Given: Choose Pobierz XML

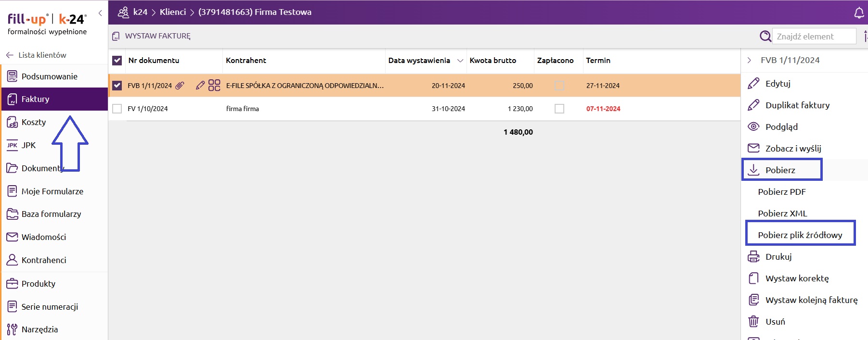Looking at the screenshot, I should [x=782, y=213].
